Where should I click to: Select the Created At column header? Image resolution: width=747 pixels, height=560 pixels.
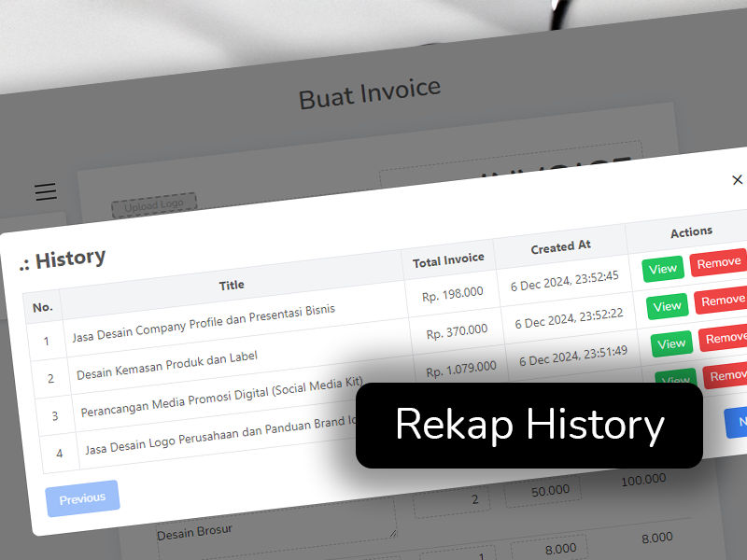point(561,246)
